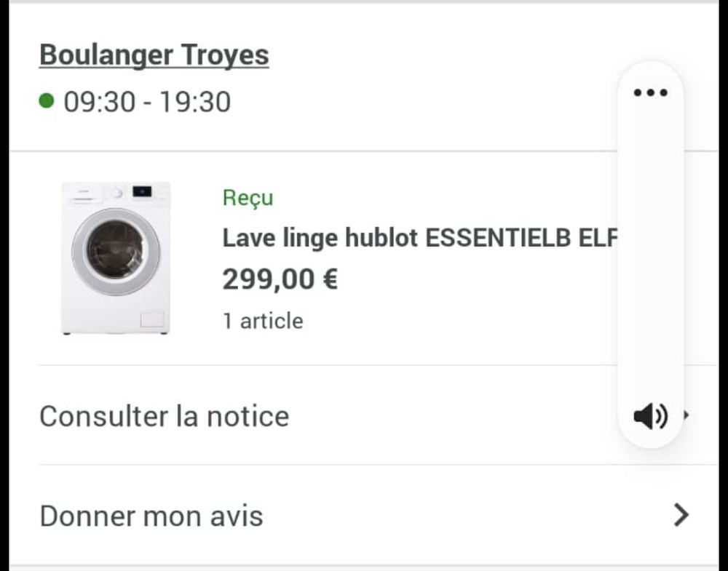Viewport: 728px width, 571px height.
Task: Select the 299,00 € price text
Action: point(280,279)
